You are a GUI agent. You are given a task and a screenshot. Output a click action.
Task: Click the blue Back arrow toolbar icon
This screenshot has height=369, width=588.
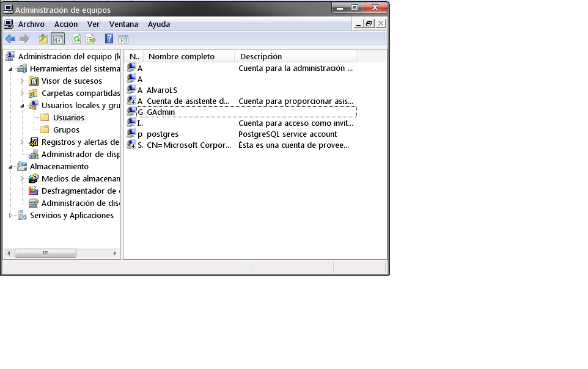coord(10,39)
